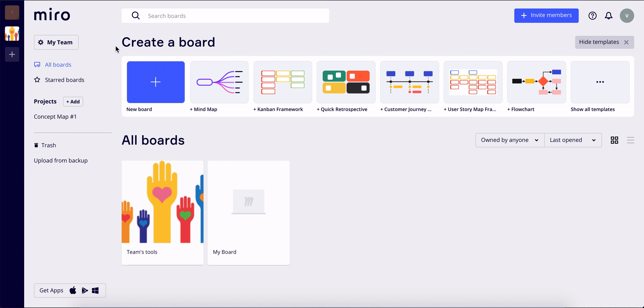The width and height of the screenshot is (644, 308).
Task: Create a blue New board tile
Action: coord(156,82)
